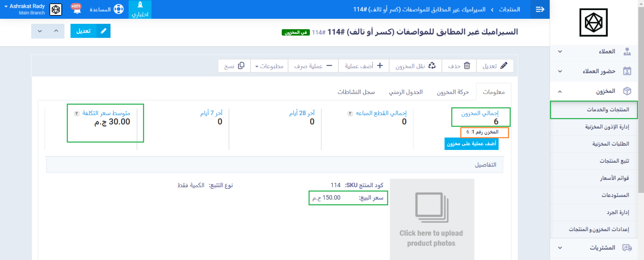Open the المساعدة help lifebuoy icon
Image resolution: width=644 pixels, height=260 pixels.
(119, 9)
